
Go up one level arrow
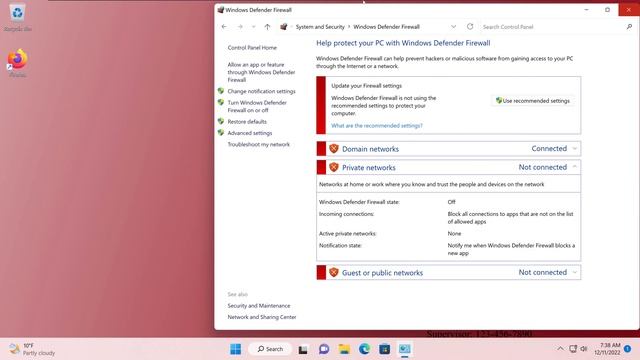(x=267, y=27)
